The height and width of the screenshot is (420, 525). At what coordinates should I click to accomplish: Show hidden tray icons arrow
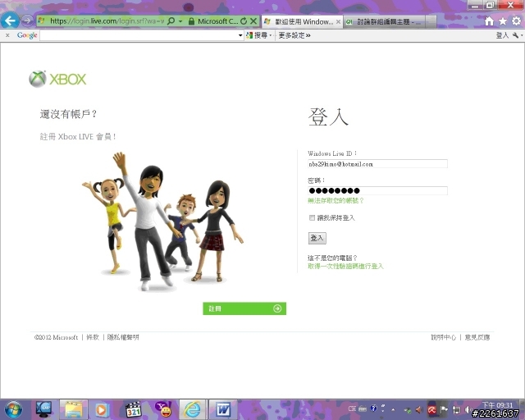point(393,409)
